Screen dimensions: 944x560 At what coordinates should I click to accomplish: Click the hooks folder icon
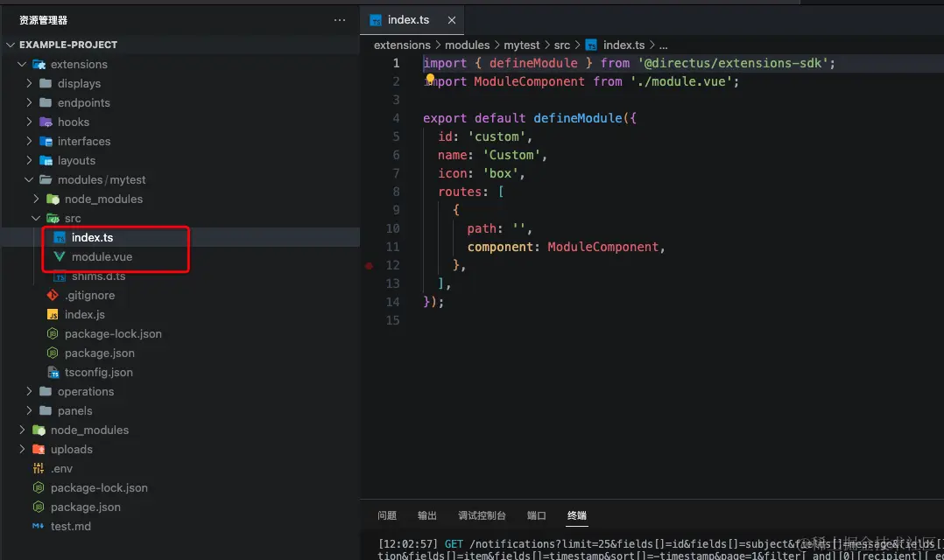(x=46, y=122)
